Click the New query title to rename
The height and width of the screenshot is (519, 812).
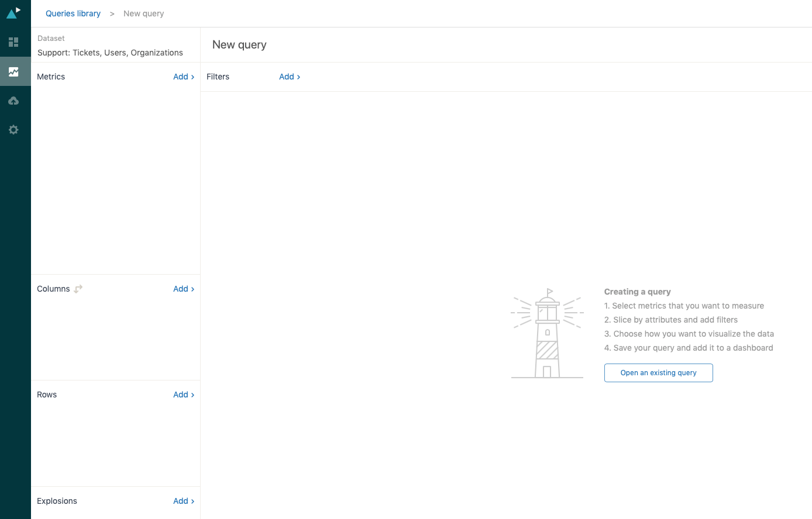239,45
